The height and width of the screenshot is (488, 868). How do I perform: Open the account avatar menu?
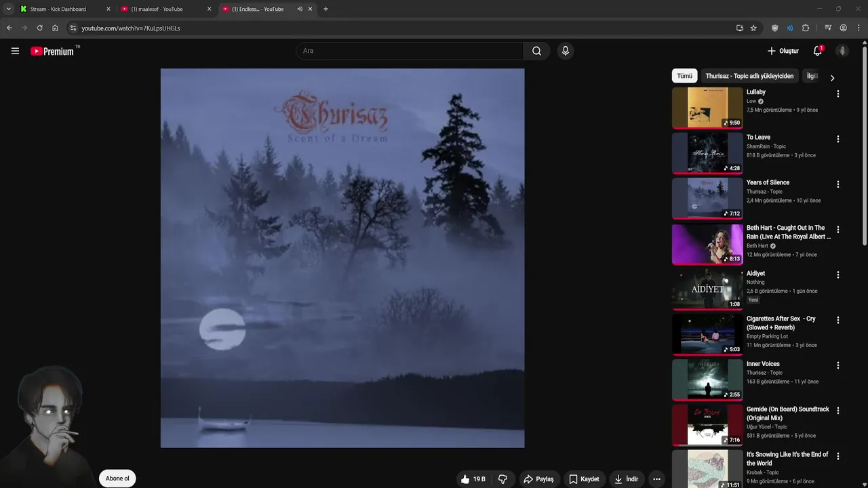point(842,51)
